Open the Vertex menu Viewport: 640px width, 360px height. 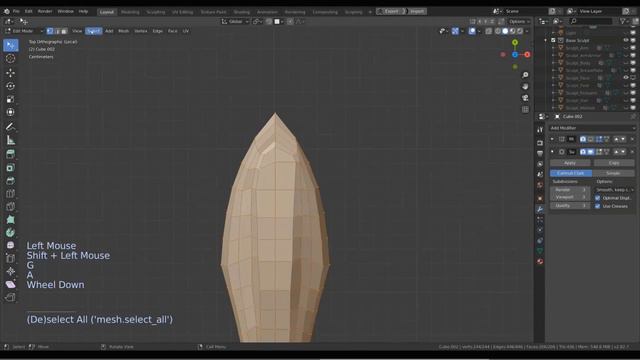[x=140, y=31]
